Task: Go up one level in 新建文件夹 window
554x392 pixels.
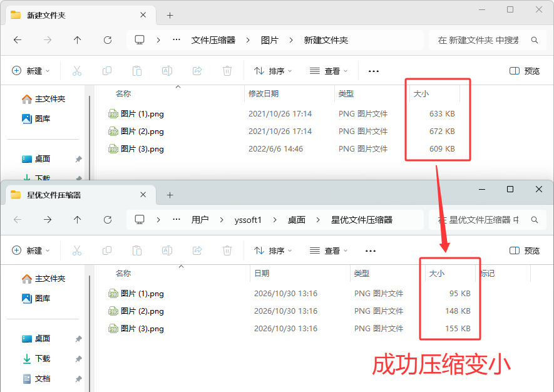Action: (78, 40)
